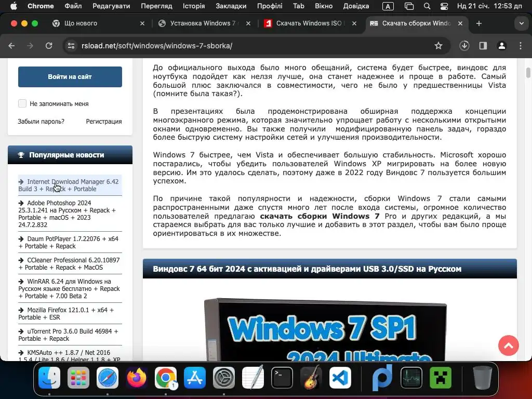Open the 'Профілі' menu
This screenshot has height=399, width=532.
coord(270,6)
